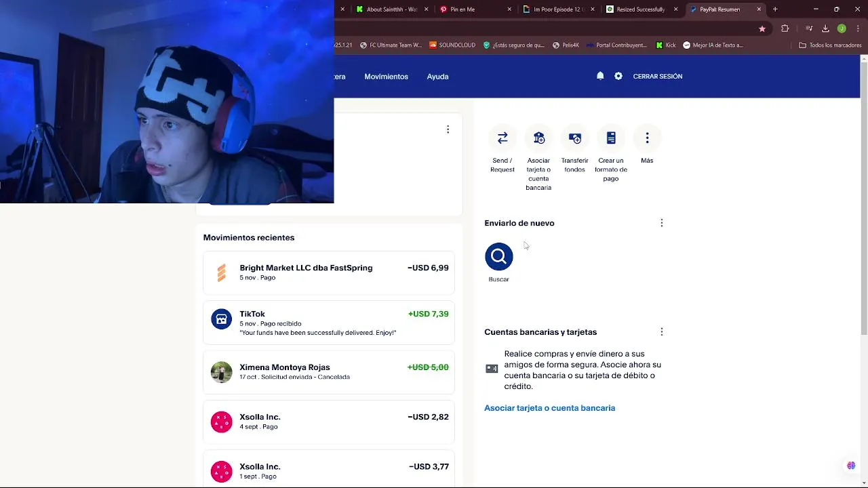Click Ximena Montoya Rojas profile photo
This screenshot has height=488, width=868.
click(x=221, y=372)
